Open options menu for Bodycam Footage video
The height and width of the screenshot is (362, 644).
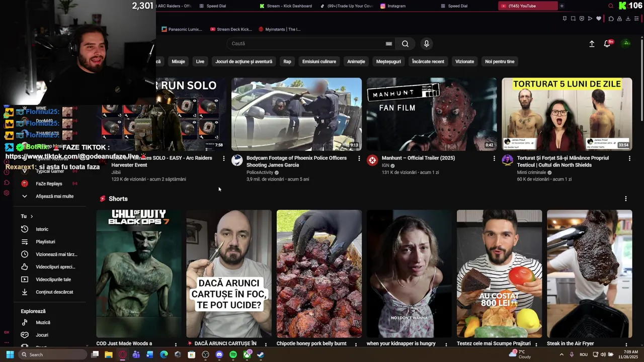pos(359,158)
